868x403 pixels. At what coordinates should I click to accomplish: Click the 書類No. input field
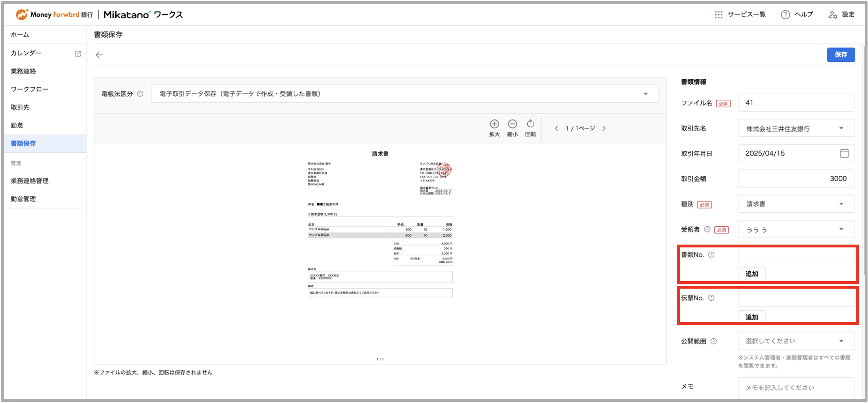796,255
